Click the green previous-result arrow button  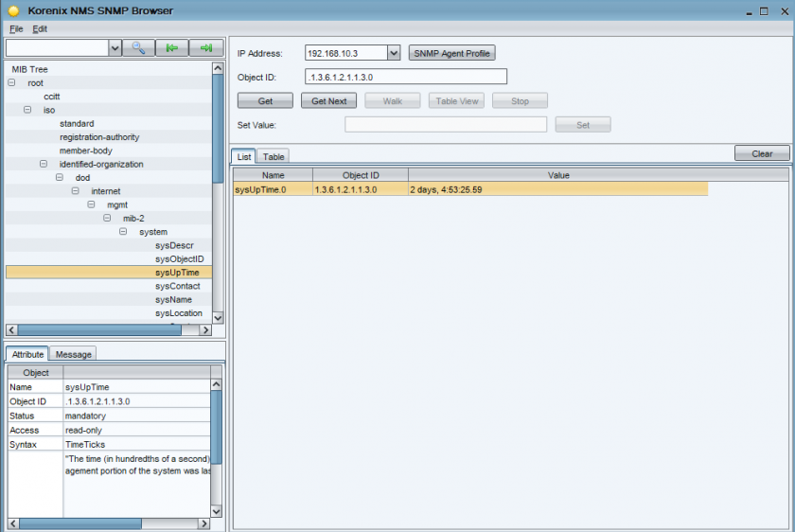[x=172, y=48]
